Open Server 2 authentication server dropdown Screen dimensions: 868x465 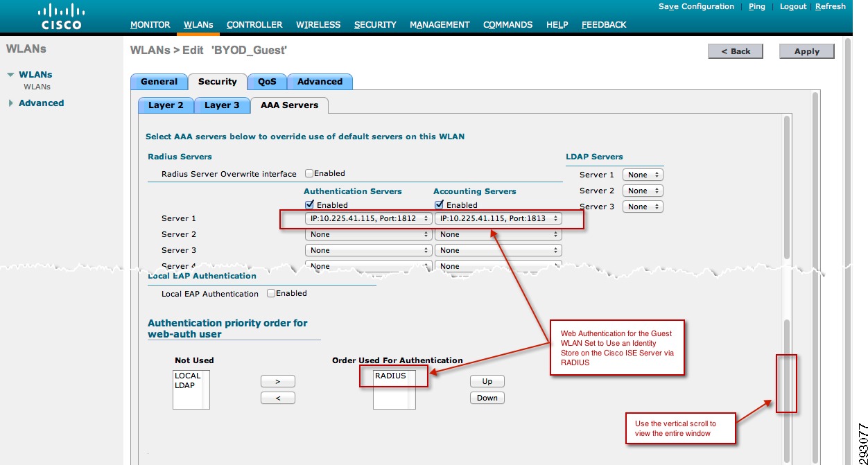coord(368,234)
